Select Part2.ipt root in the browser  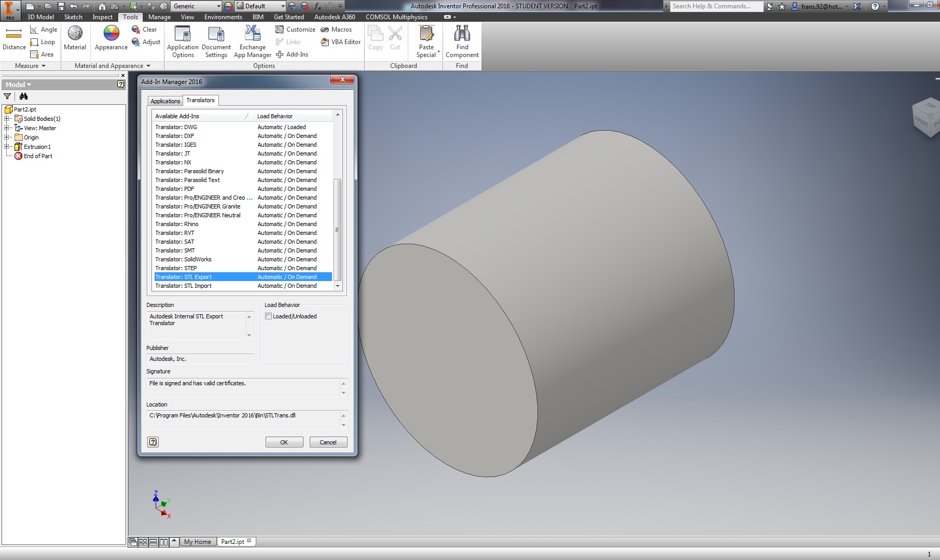pyautogui.click(x=21, y=109)
